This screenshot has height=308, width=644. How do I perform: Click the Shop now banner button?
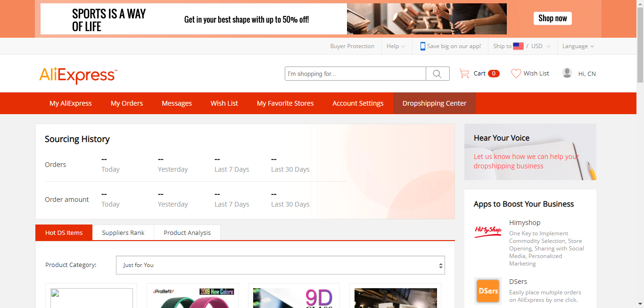(x=553, y=18)
